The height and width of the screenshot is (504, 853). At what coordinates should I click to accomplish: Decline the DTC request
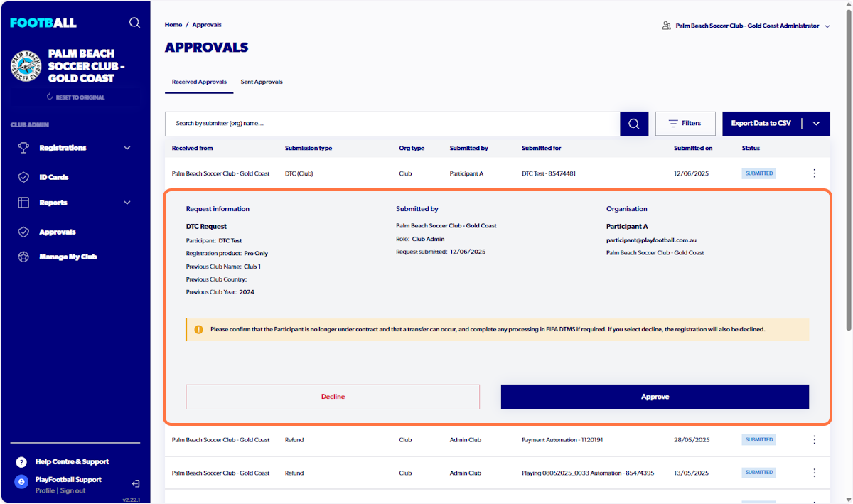click(x=333, y=397)
